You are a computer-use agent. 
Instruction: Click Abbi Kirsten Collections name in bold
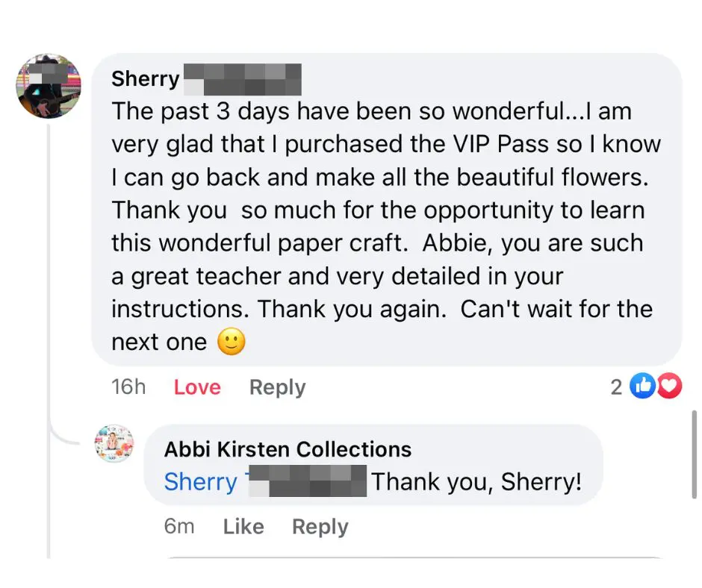287,448
